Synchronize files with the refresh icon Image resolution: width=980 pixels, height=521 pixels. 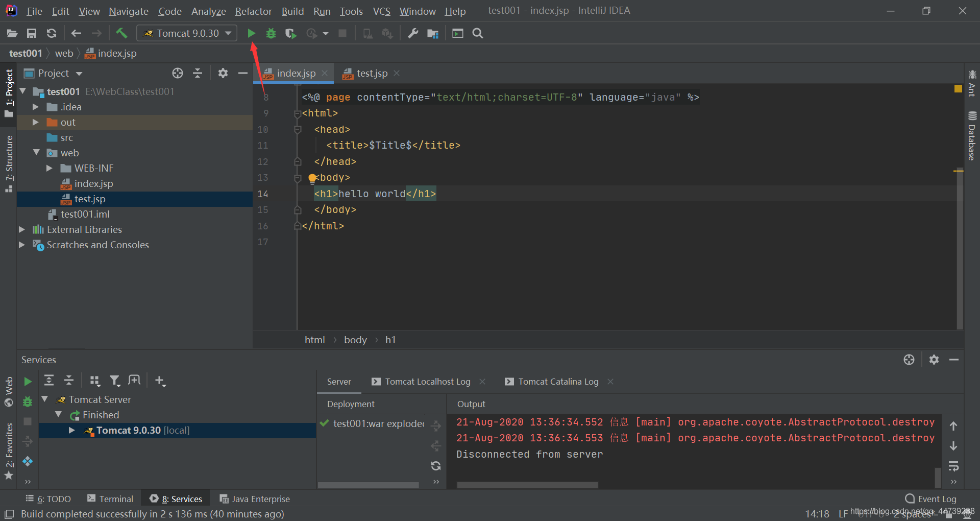[x=51, y=33]
